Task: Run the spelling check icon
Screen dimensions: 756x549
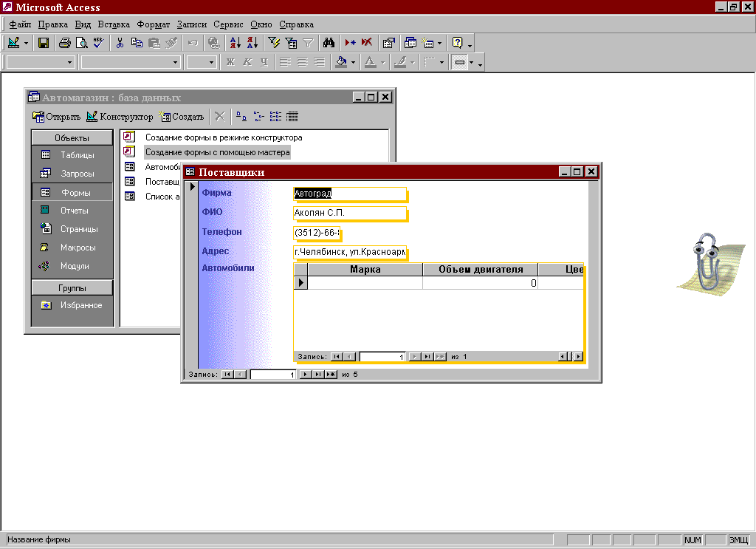Action: point(98,43)
